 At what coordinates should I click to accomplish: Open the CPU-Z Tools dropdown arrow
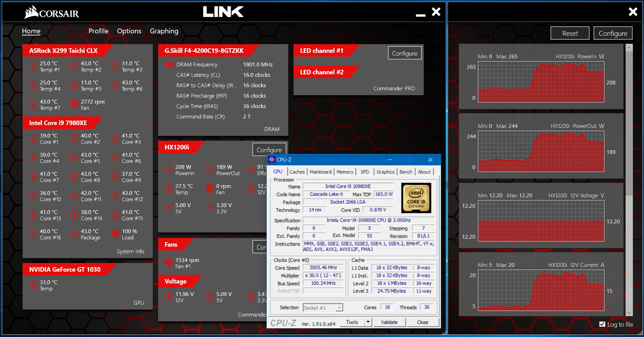368,322
